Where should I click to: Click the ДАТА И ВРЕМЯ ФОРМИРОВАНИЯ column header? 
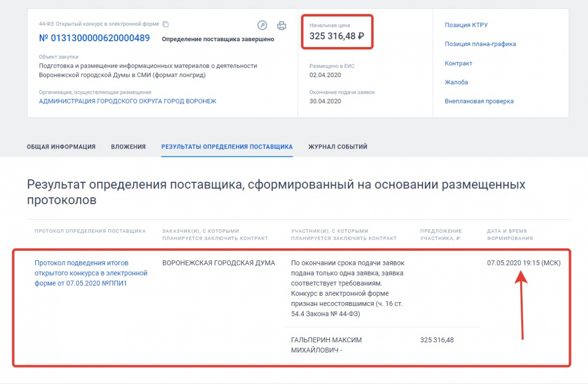click(x=510, y=234)
